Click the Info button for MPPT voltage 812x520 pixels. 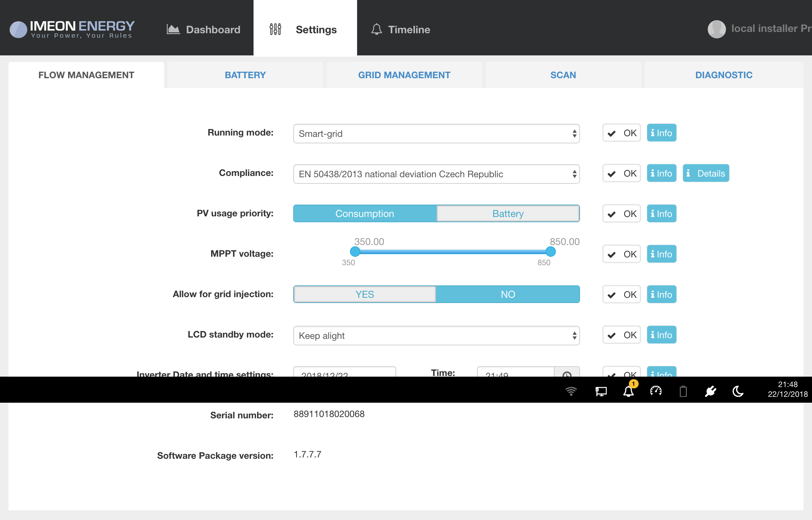661,254
